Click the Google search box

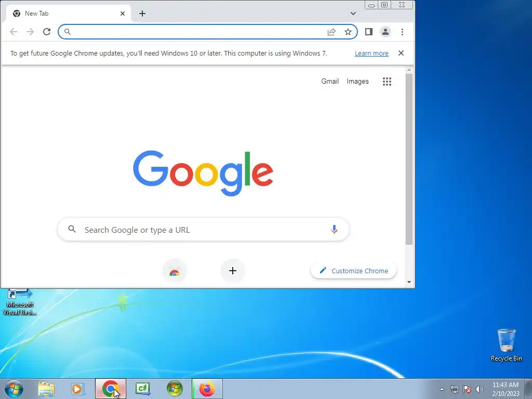point(203,230)
